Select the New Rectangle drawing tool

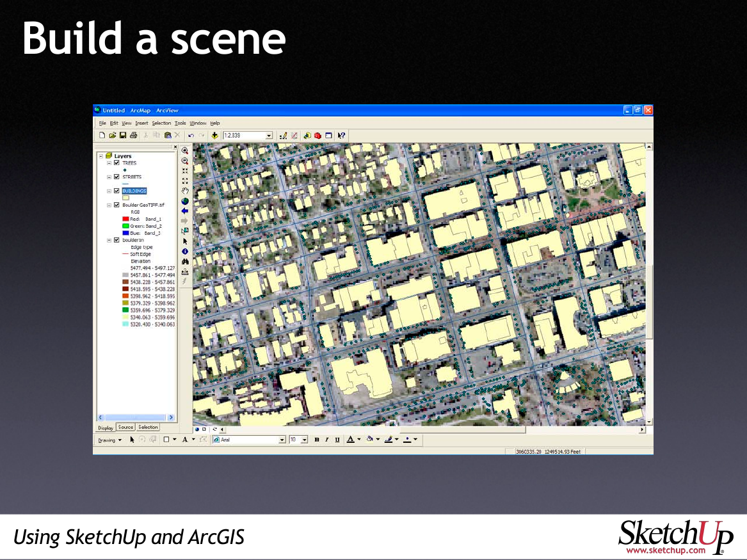click(x=166, y=440)
